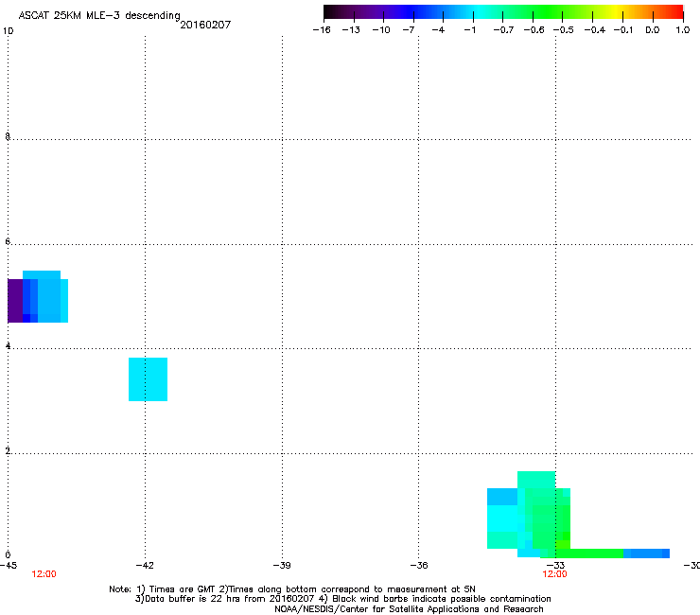Click the latitude label 6 on the y-axis
The image size is (700, 615).
8,241
